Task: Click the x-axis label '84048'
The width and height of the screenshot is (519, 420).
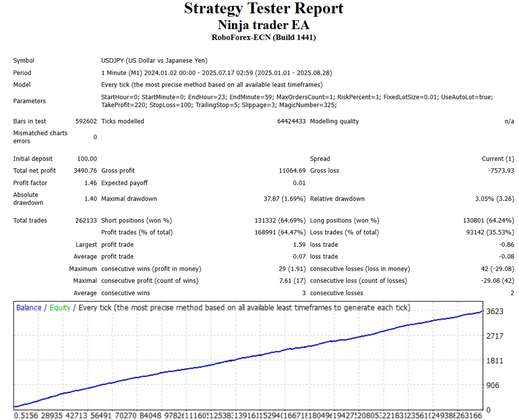Action: point(150,416)
